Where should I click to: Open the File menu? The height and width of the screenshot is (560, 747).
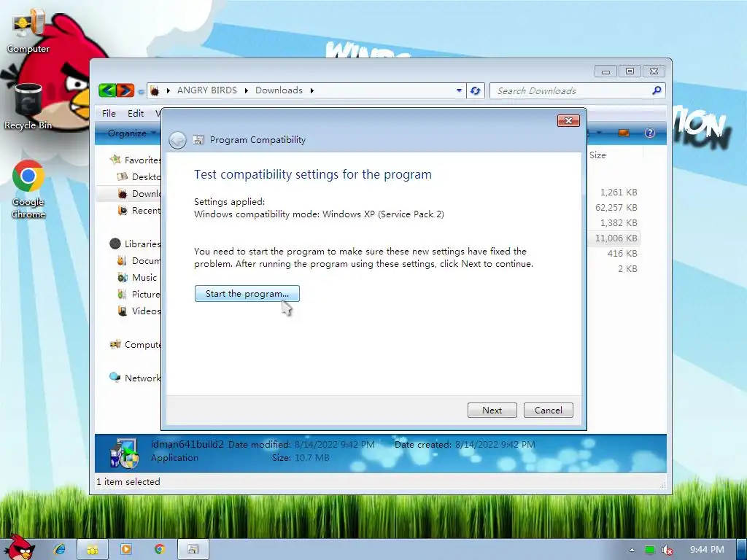(109, 113)
